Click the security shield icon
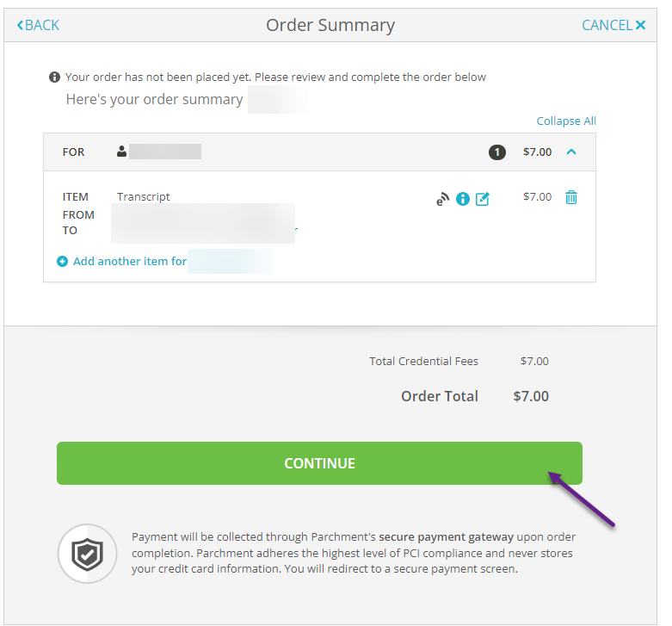Viewport: 672px width, 626px height. pyautogui.click(x=87, y=554)
